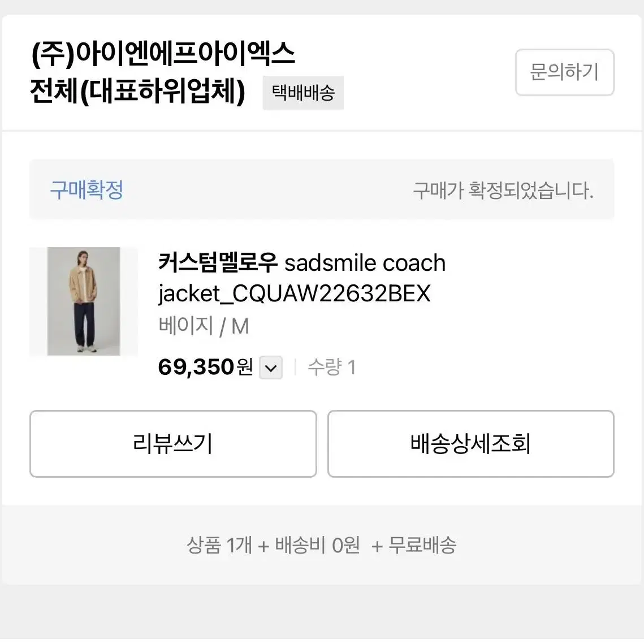The width and height of the screenshot is (644, 644).
Task: Click the 수량 1 quantity label
Action: tap(331, 367)
